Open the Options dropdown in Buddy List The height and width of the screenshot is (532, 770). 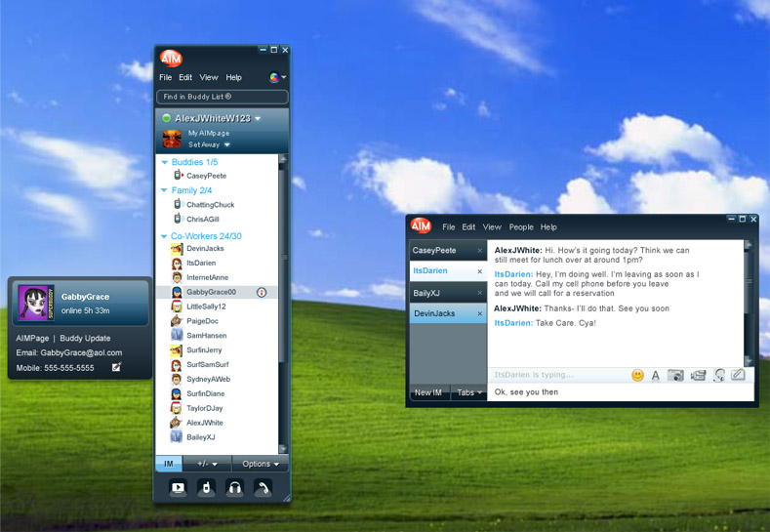click(261, 464)
